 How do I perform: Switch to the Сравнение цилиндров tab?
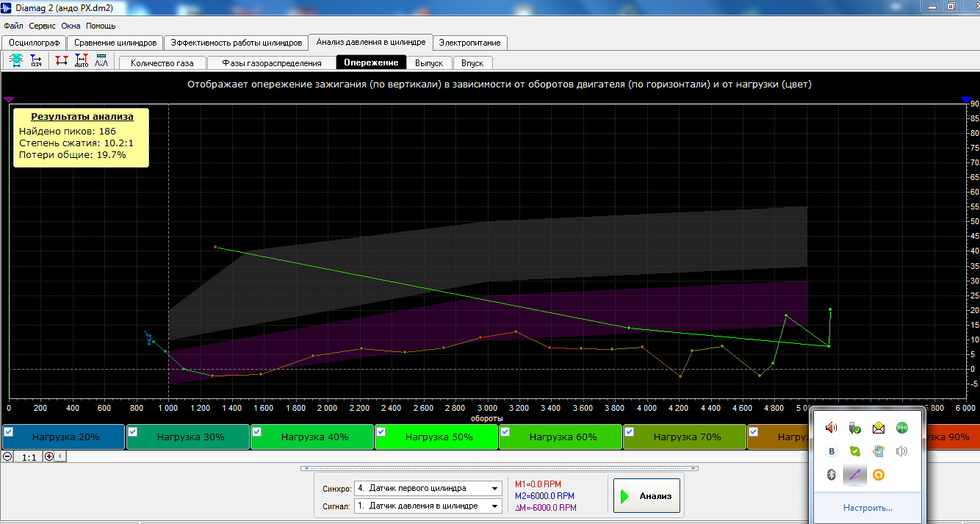pyautogui.click(x=115, y=43)
